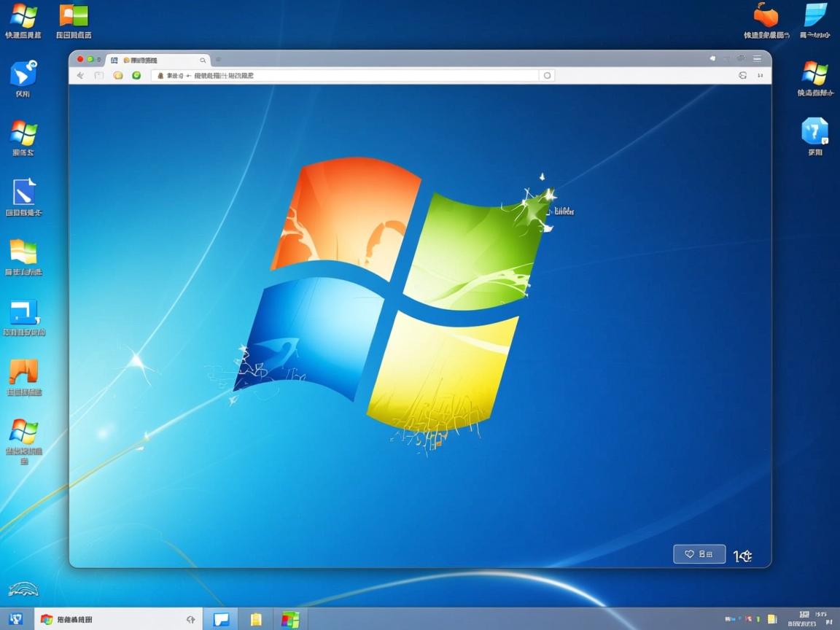Image resolution: width=840 pixels, height=630 pixels.
Task: Click the yellow home icon on the browser toolbar
Action: coord(117,75)
